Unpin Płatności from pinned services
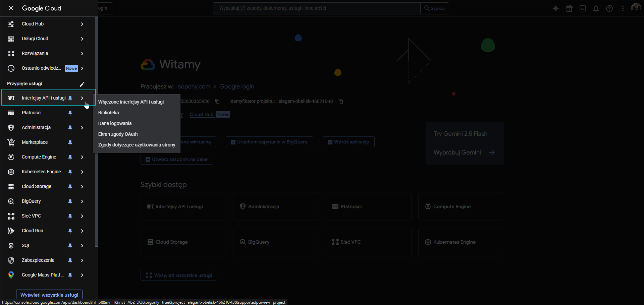 [70, 113]
